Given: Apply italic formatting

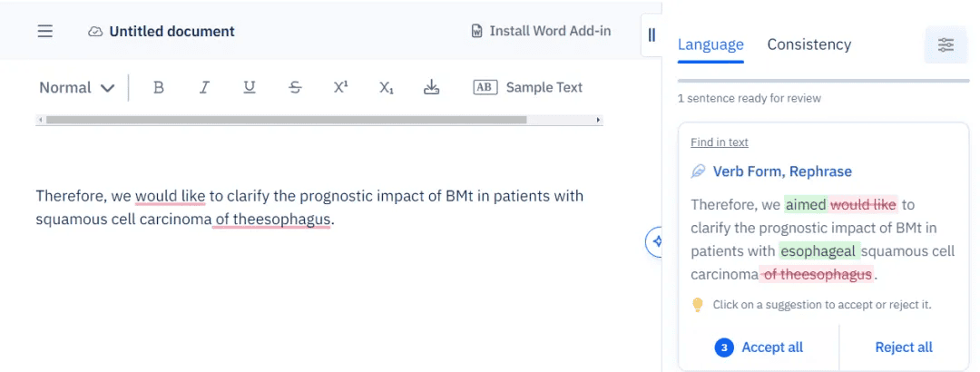Looking at the screenshot, I should 204,87.
